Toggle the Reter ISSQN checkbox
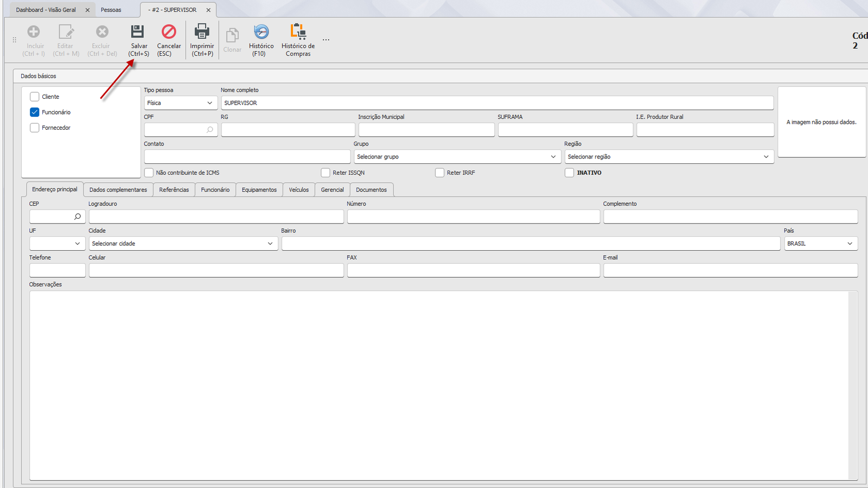 click(325, 173)
